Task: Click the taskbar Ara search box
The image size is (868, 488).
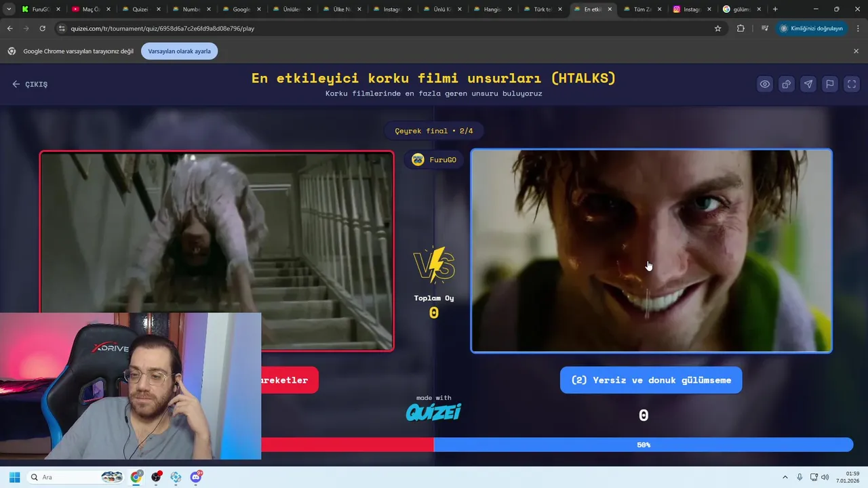Action: point(76,477)
